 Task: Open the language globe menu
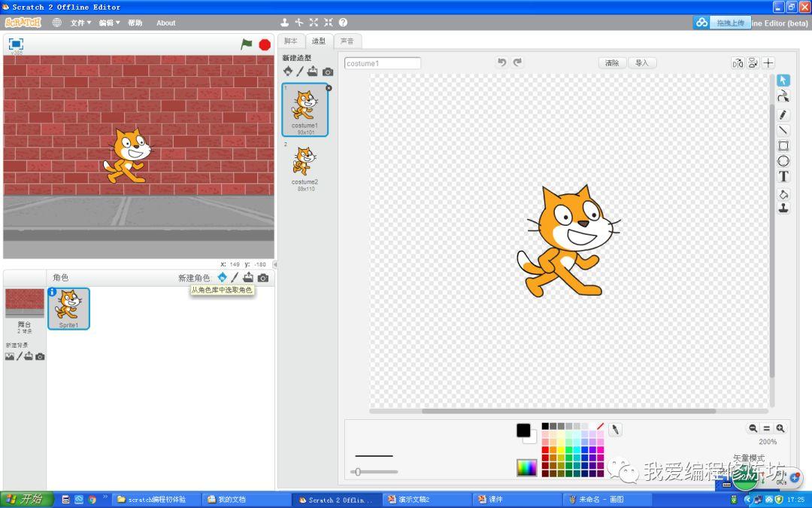(57, 23)
